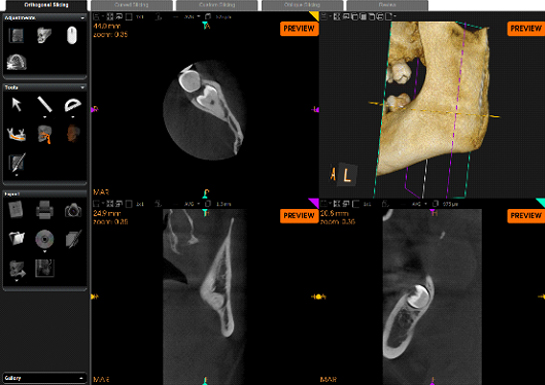Click the rotate view icon in axial toolbar
Image resolution: width=545 pixels, height=385 pixels.
click(x=119, y=16)
